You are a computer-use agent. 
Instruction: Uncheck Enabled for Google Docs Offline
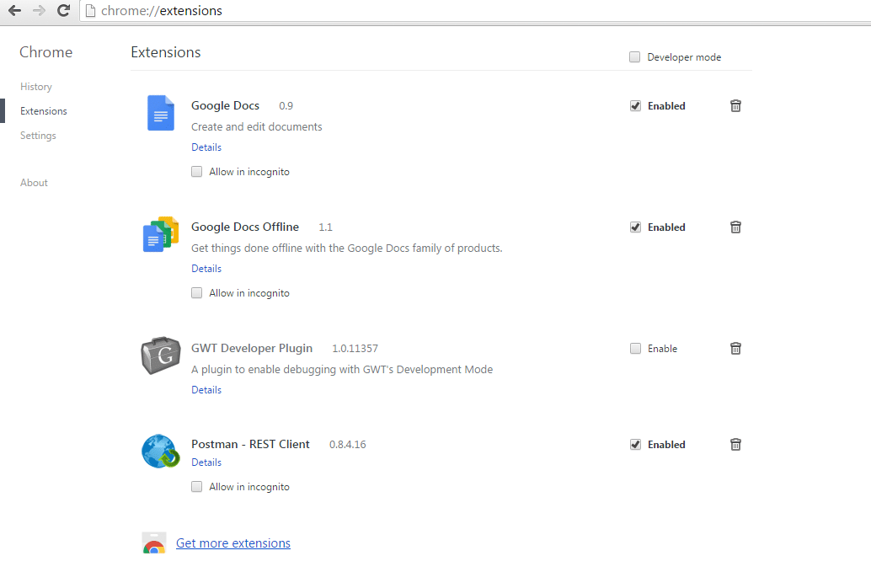point(635,227)
